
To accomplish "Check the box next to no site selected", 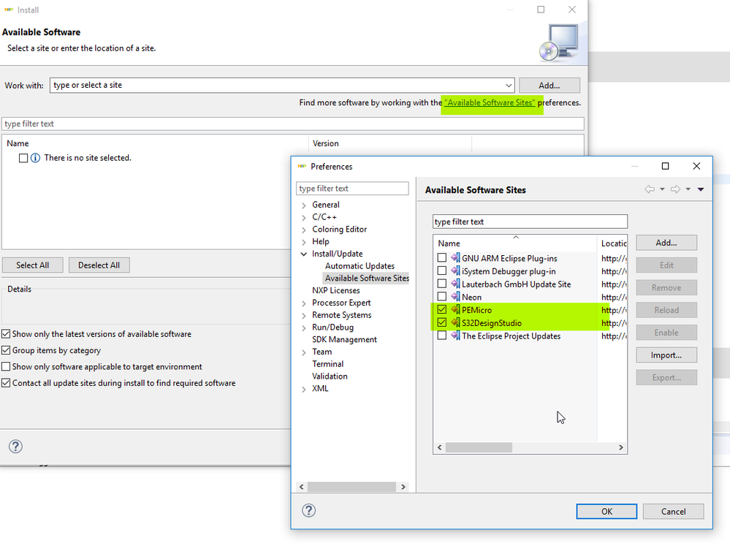I will click(x=23, y=158).
